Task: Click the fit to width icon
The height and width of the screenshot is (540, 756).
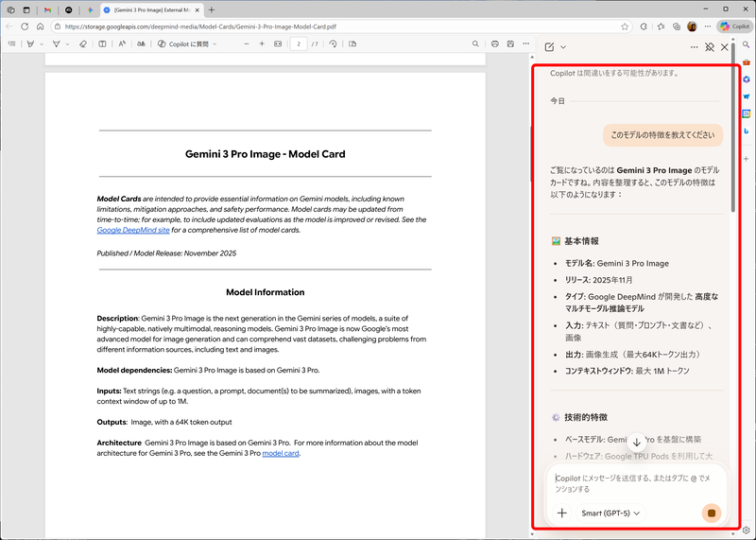Action: [x=278, y=44]
